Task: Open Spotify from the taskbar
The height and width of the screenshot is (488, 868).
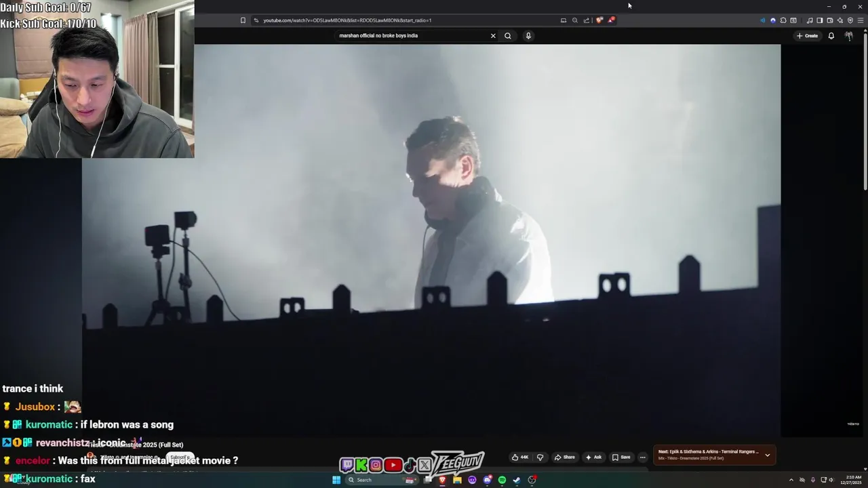Action: tap(502, 480)
